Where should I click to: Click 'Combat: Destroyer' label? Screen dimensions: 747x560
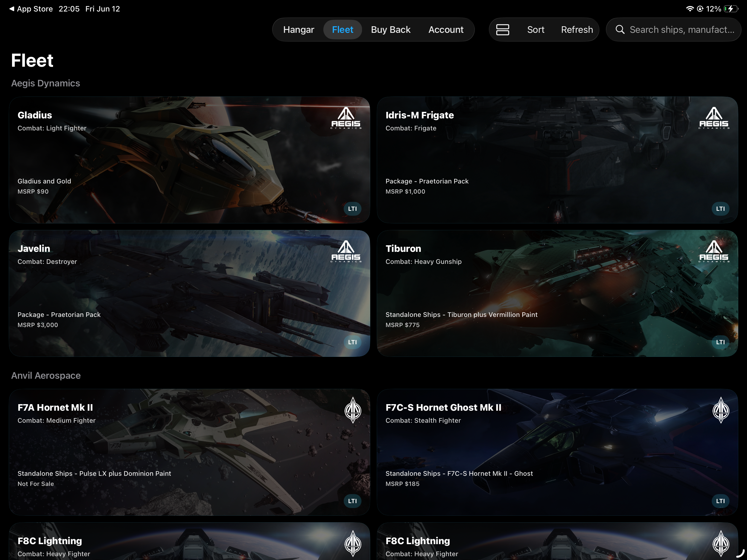tap(47, 261)
